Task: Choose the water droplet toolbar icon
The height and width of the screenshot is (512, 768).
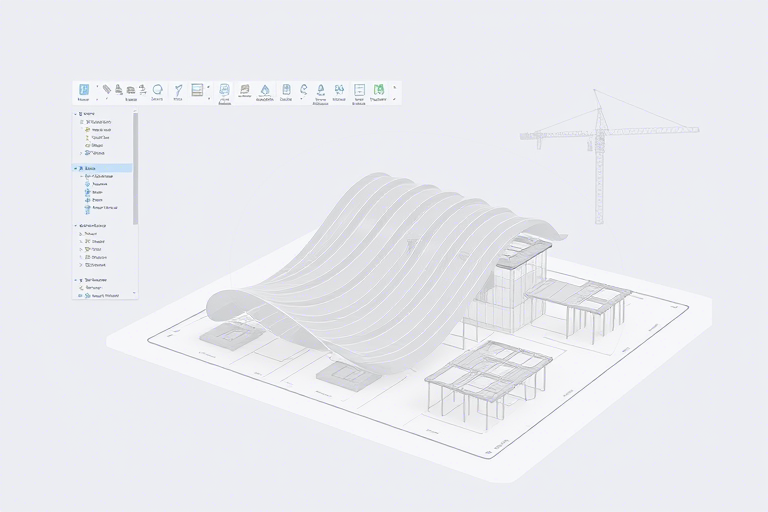Action: [x=265, y=89]
